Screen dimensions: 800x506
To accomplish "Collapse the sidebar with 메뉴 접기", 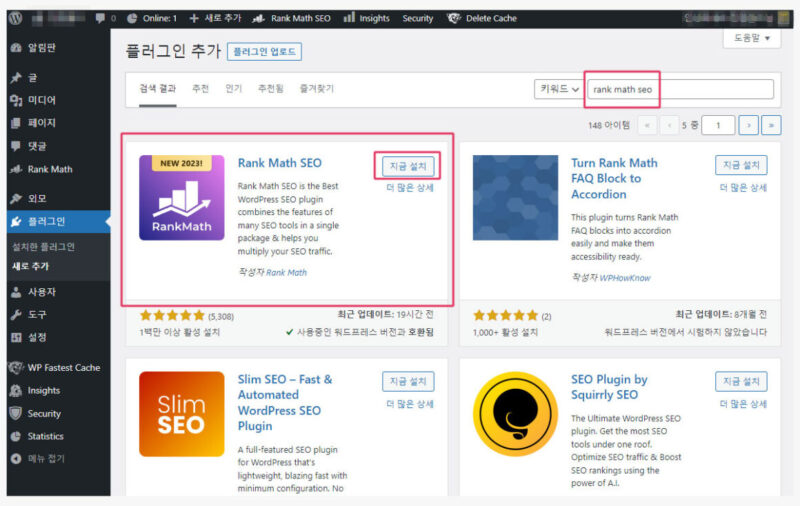I will tap(45, 459).
